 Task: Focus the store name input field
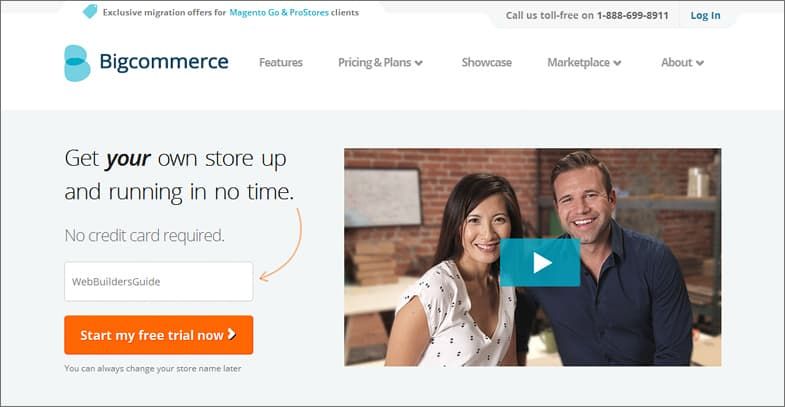click(159, 281)
